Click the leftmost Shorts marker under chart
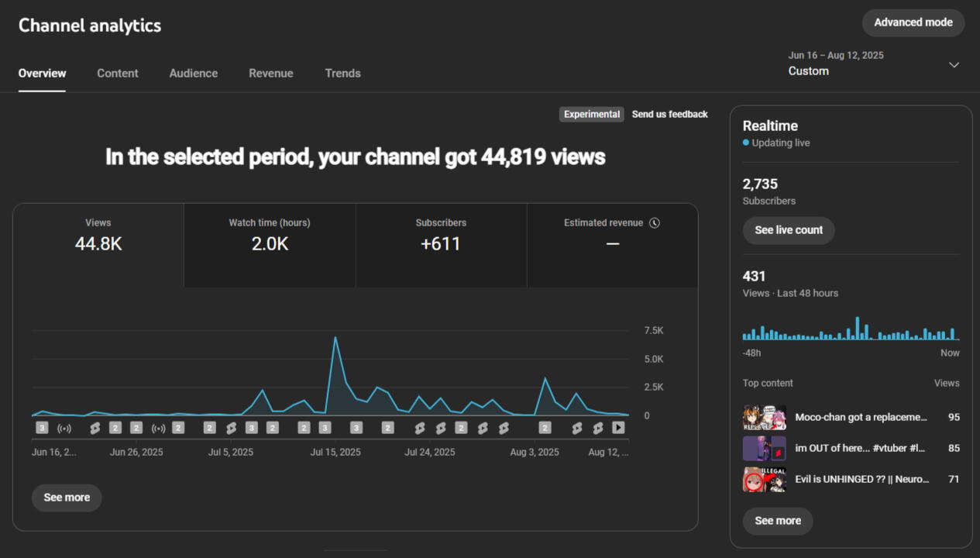Image resolution: width=980 pixels, height=558 pixels. [x=95, y=428]
